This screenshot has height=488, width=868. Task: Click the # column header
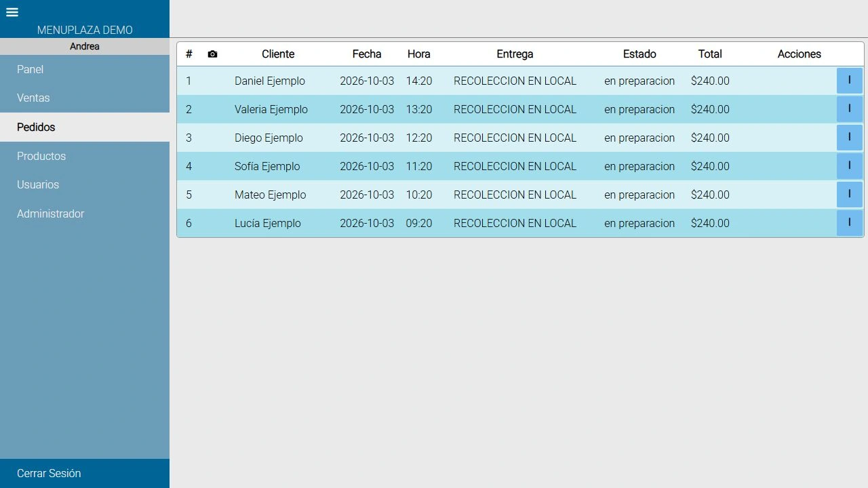coord(189,54)
